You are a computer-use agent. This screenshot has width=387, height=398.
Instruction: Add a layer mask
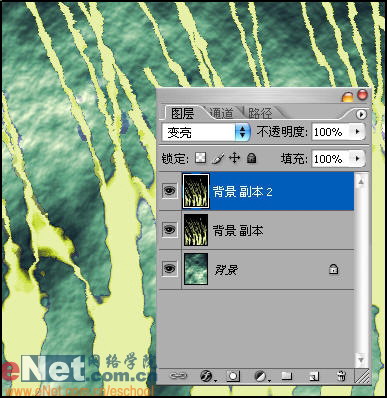tap(233, 376)
